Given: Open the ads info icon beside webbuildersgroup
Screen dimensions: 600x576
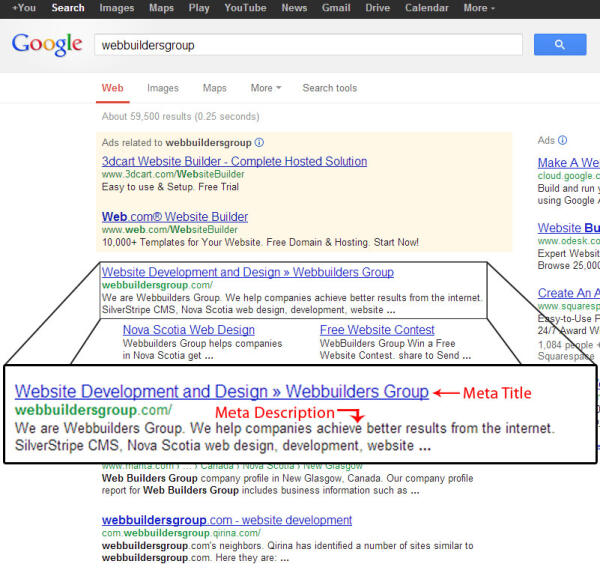Looking at the screenshot, I should (259, 142).
